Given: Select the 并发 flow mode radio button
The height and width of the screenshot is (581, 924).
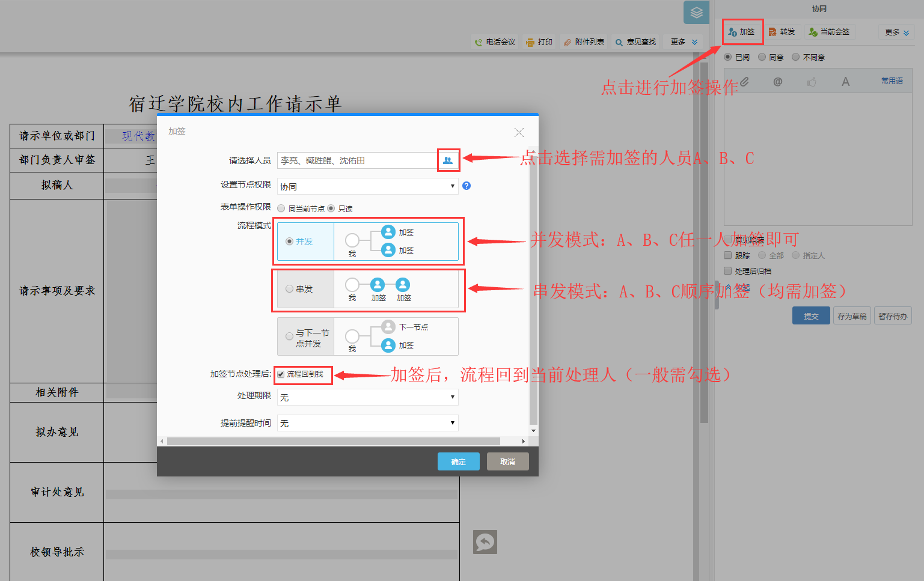Looking at the screenshot, I should pos(290,242).
